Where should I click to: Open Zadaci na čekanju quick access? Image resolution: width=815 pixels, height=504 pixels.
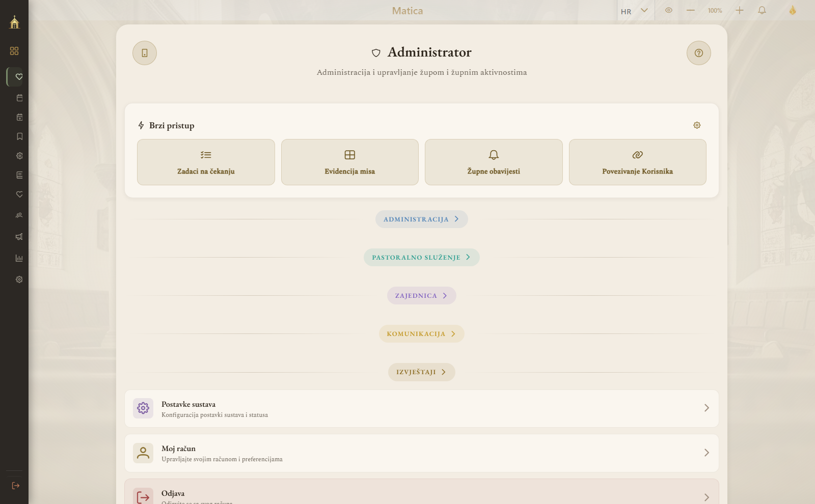(206, 162)
